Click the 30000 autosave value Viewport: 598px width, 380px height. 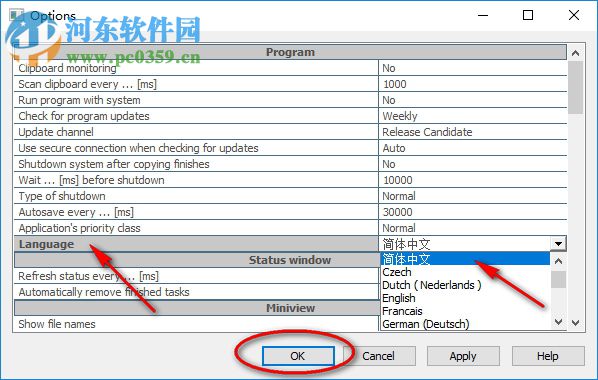473,213
